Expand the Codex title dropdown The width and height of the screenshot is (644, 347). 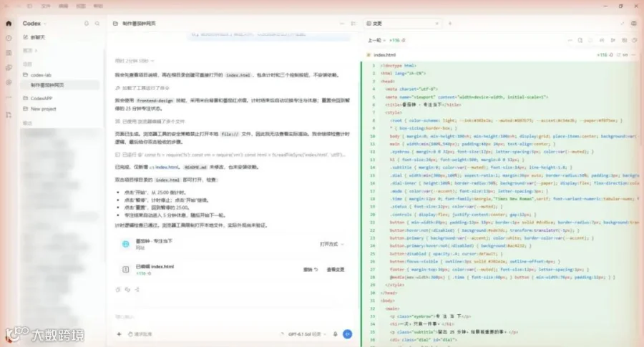(45, 24)
